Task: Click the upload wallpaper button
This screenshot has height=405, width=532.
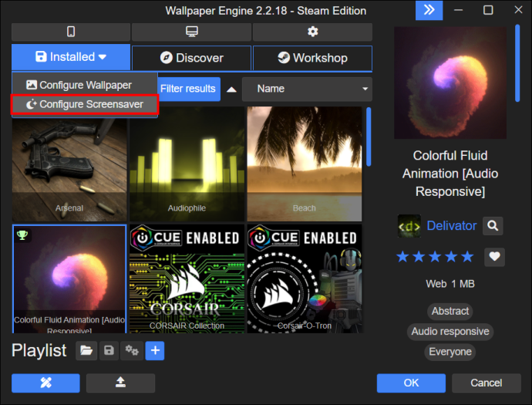Action: 120,383
